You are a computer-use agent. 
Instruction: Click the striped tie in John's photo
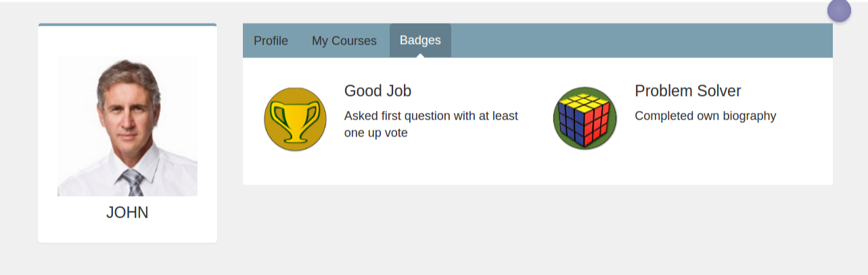pyautogui.click(x=133, y=182)
